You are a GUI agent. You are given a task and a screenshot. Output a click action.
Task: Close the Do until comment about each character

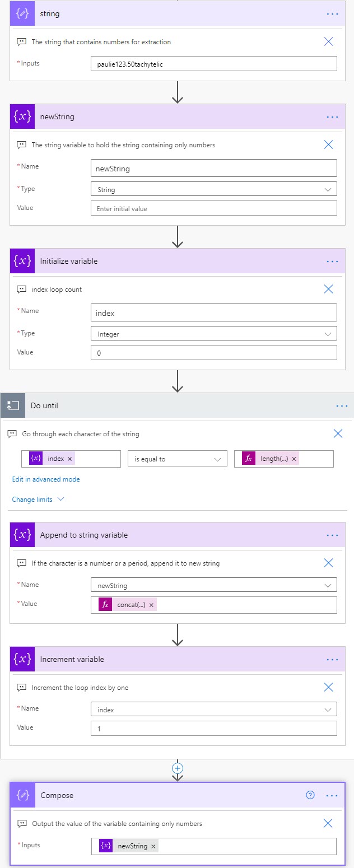(x=338, y=433)
